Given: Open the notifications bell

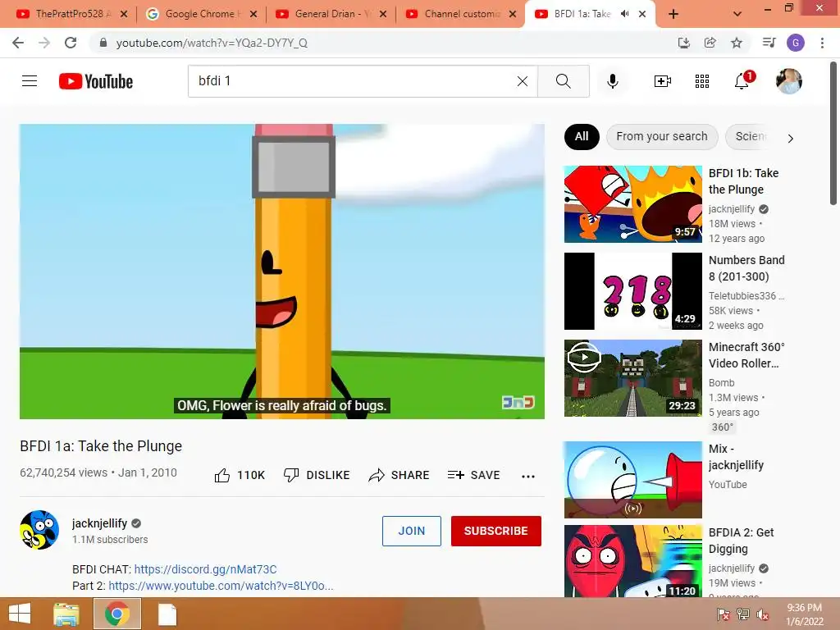Looking at the screenshot, I should (742, 81).
